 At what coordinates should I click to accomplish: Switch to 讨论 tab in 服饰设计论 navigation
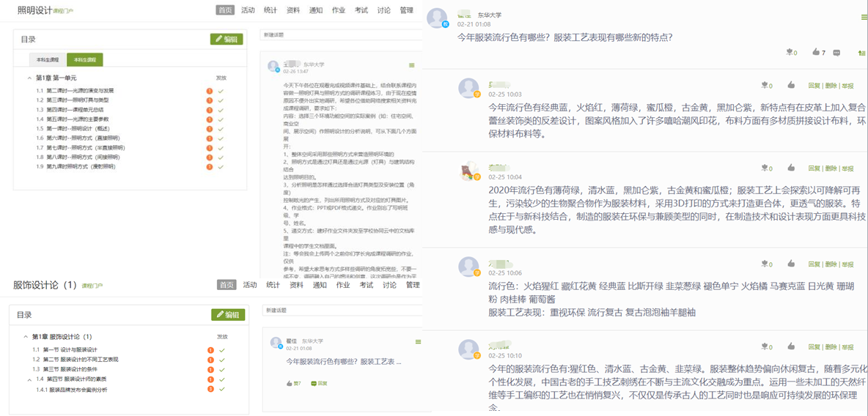[389, 285]
